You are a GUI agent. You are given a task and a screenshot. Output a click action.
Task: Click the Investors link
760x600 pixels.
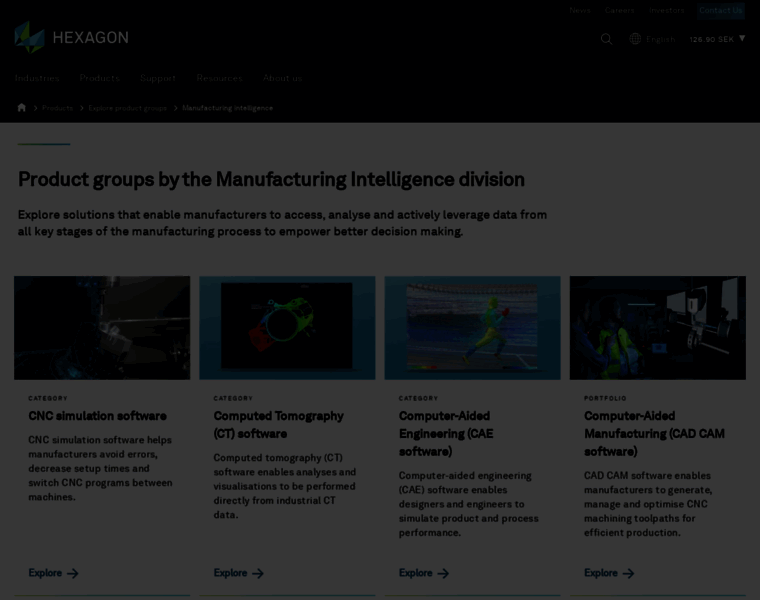pos(666,10)
